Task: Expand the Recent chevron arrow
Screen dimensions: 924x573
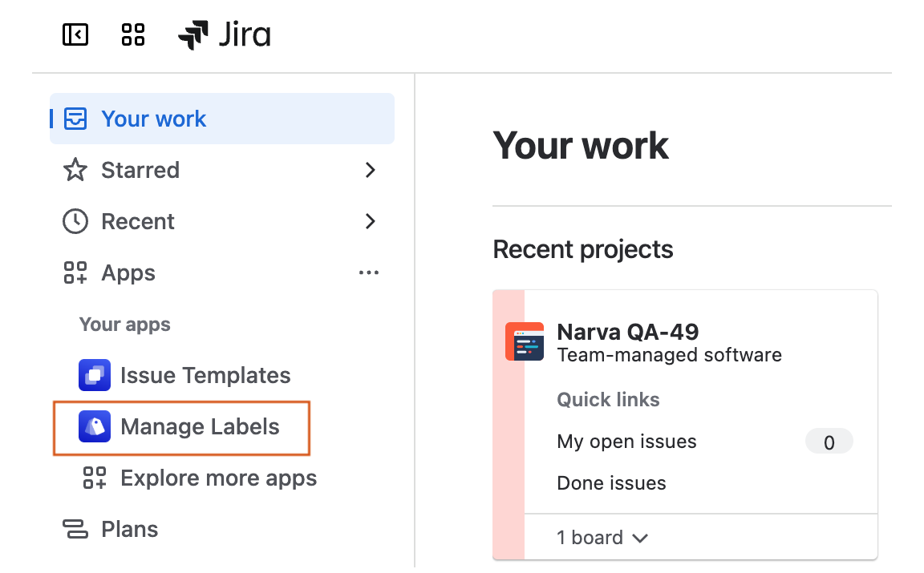Action: (x=370, y=221)
